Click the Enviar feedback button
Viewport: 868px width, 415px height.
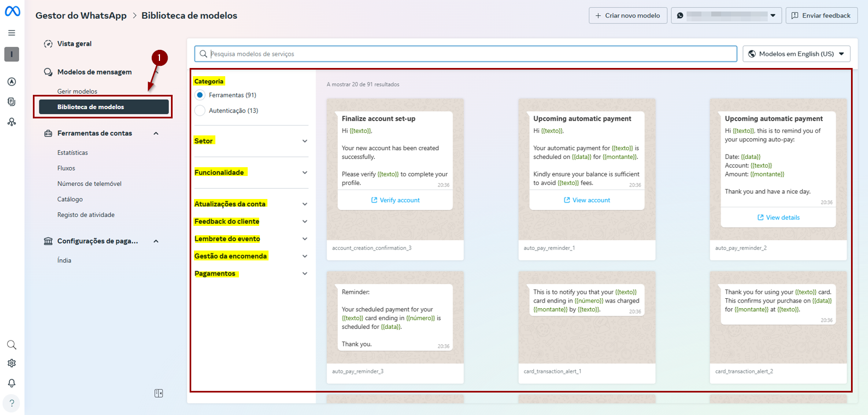tap(821, 15)
